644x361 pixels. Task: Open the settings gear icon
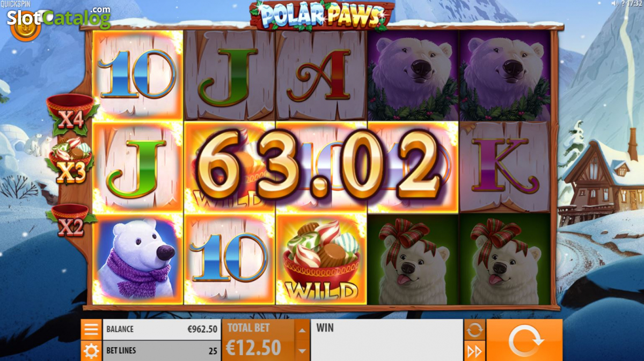pos(91,351)
